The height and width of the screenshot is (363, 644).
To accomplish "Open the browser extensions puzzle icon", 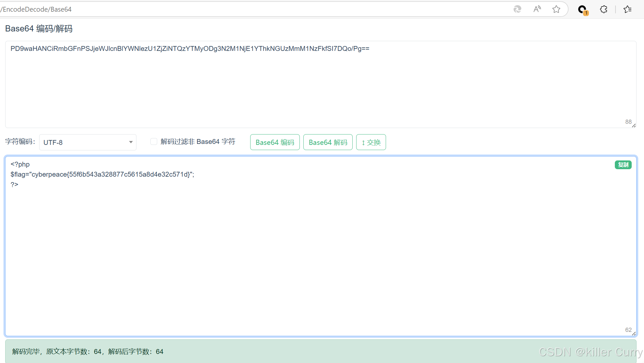I will (x=603, y=9).
